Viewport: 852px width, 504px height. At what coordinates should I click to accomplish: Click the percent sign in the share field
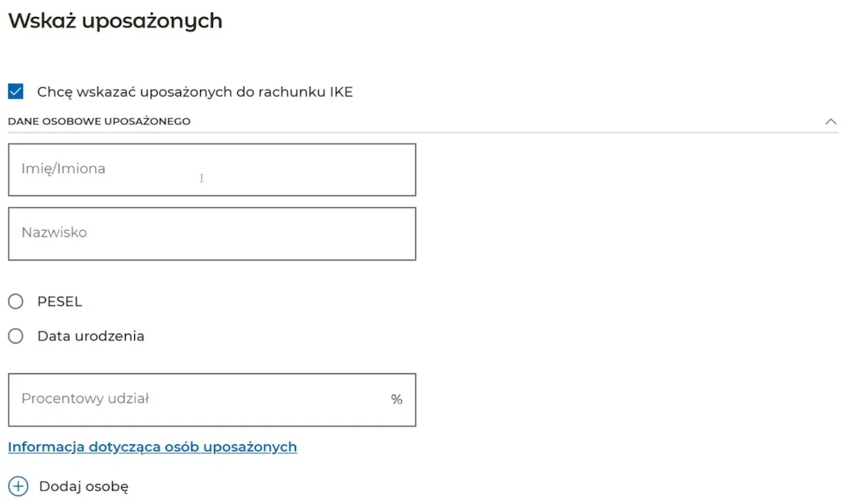pyautogui.click(x=396, y=400)
